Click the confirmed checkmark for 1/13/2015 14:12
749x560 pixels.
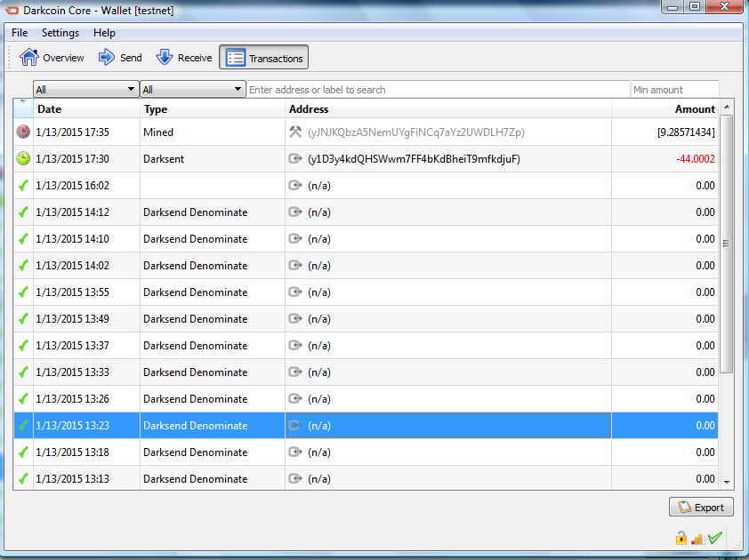[x=23, y=212]
